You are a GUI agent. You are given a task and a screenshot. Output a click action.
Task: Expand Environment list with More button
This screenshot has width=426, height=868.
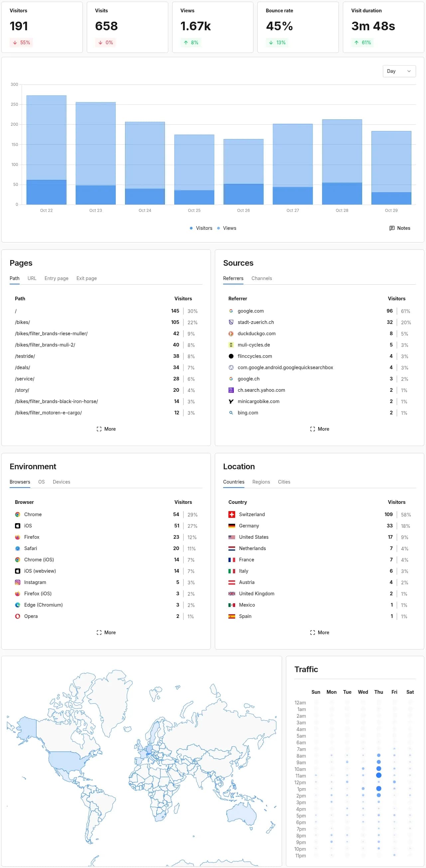[x=106, y=633]
